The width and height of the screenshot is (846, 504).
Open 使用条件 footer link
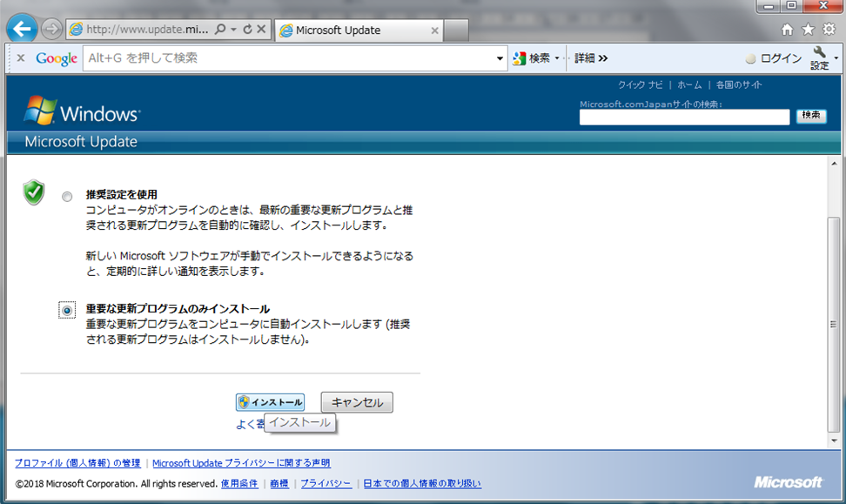(x=239, y=483)
